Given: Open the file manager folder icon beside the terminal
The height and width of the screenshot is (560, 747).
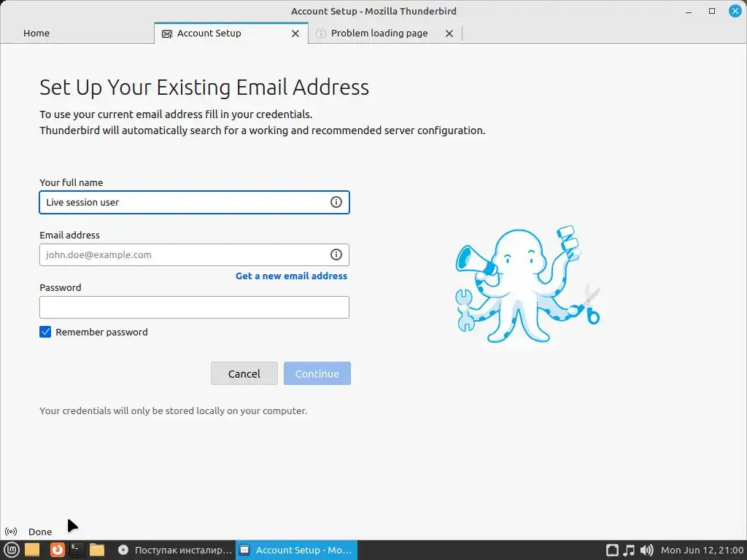Looking at the screenshot, I should 97,550.
